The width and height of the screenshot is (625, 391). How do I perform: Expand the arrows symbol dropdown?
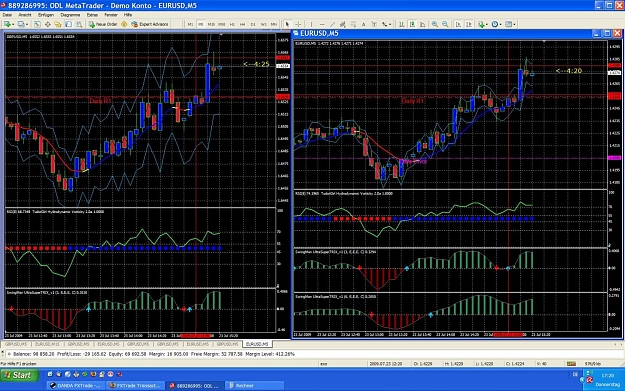(390, 24)
